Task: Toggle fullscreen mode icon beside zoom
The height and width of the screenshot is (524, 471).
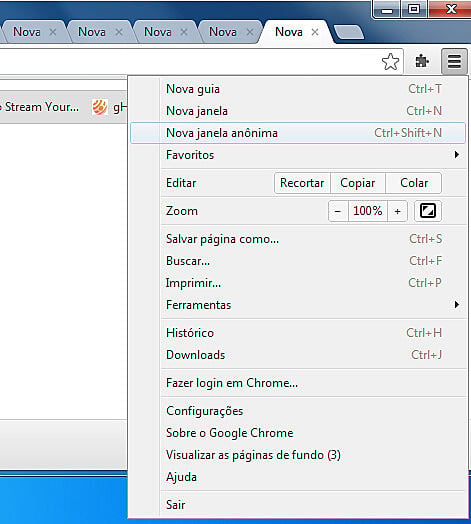Action: click(428, 211)
